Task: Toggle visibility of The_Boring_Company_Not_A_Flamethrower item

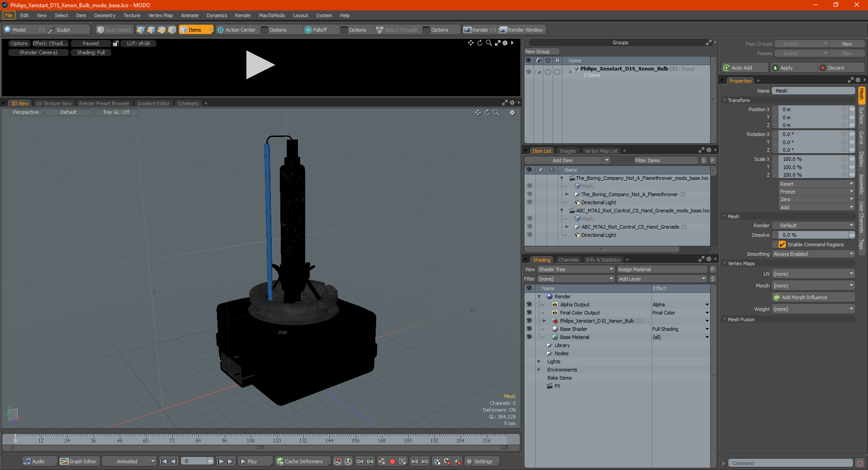Action: pos(529,194)
